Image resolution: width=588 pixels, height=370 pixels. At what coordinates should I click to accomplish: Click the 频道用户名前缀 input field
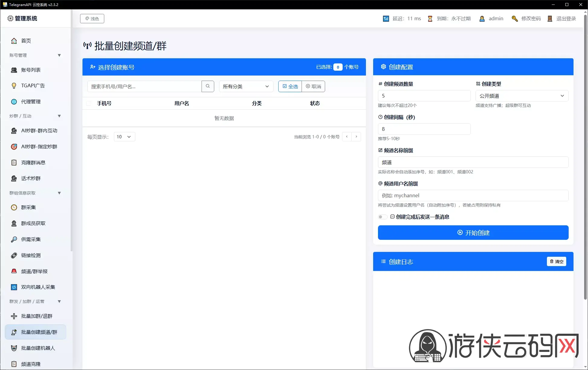tap(473, 195)
